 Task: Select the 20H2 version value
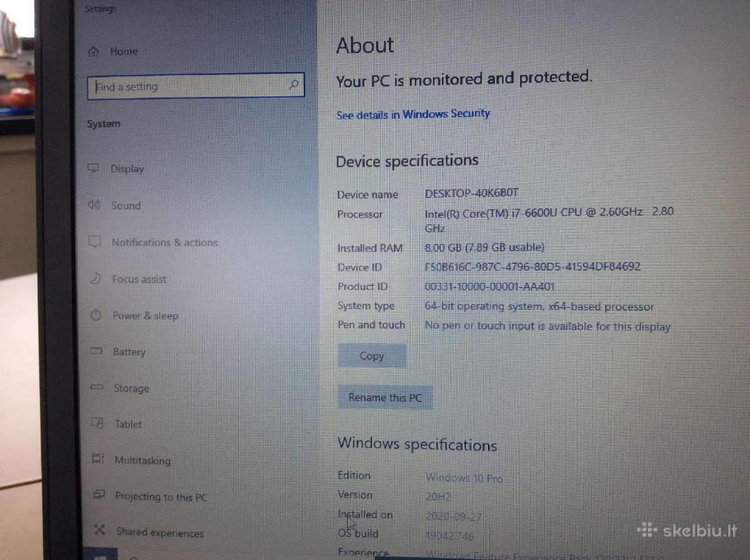coord(438,497)
